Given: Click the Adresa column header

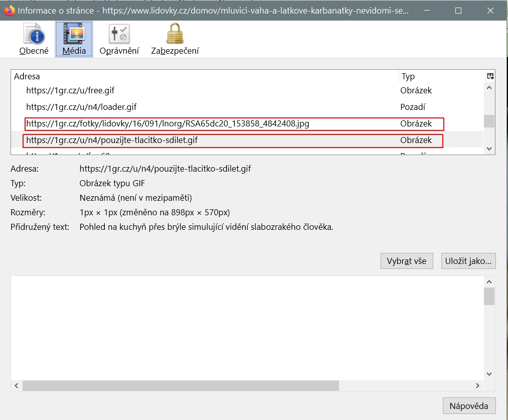Looking at the screenshot, I should pos(205,76).
